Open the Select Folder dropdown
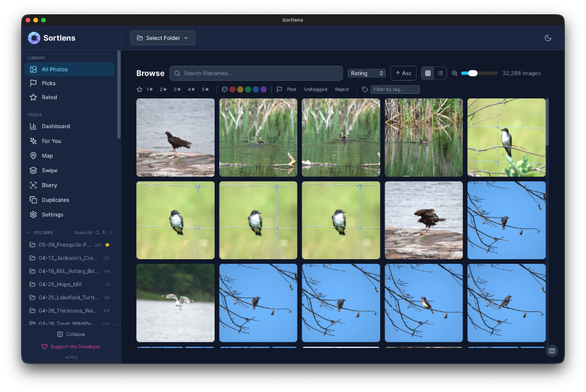586x392 pixels. coord(163,38)
